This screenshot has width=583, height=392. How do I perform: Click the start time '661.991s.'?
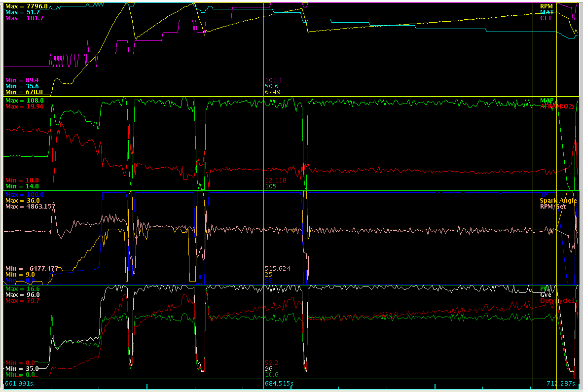point(19,384)
